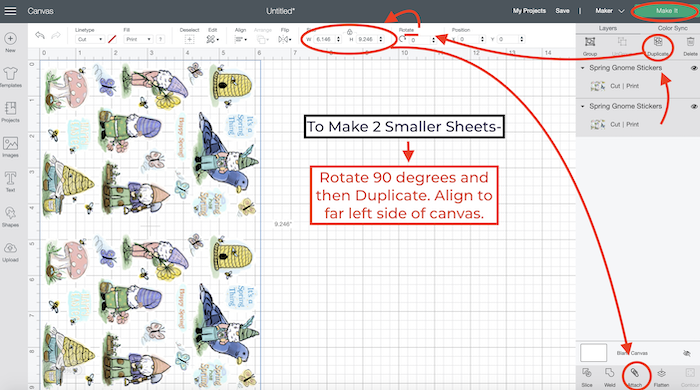Click the Upload icon
Image resolution: width=700 pixels, height=390 pixels.
click(10, 248)
